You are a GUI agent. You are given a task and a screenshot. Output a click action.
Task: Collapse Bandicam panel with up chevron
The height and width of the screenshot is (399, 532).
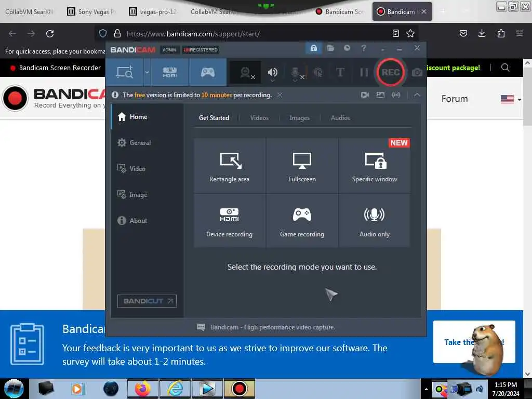click(417, 95)
